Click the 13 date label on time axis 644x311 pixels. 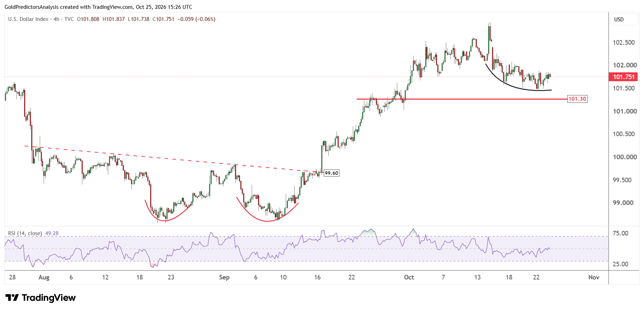click(477, 277)
